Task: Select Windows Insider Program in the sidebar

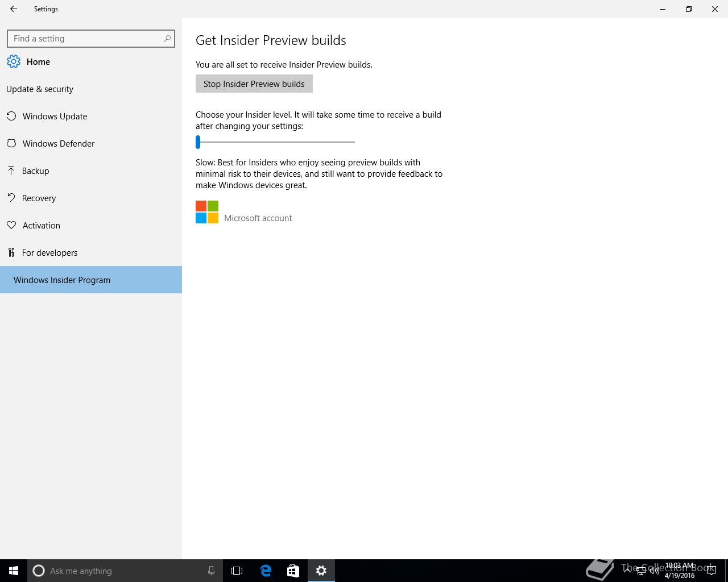Action: point(91,280)
